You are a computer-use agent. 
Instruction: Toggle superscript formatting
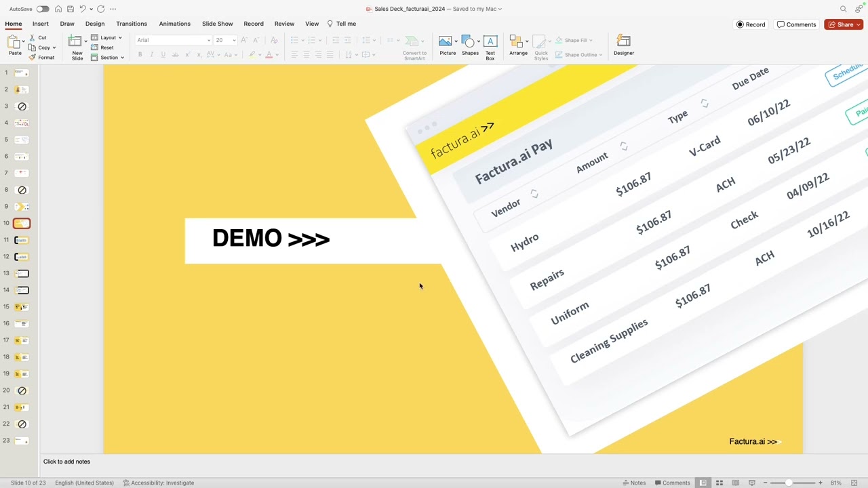pos(187,55)
